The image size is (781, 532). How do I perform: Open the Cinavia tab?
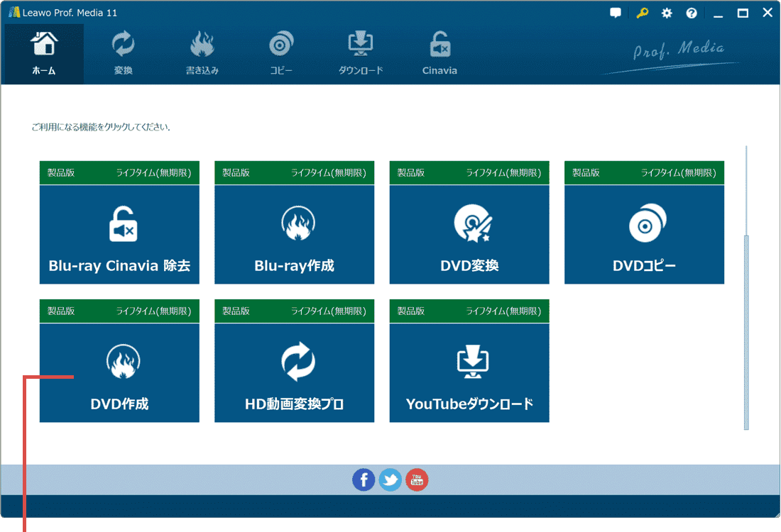pyautogui.click(x=439, y=53)
